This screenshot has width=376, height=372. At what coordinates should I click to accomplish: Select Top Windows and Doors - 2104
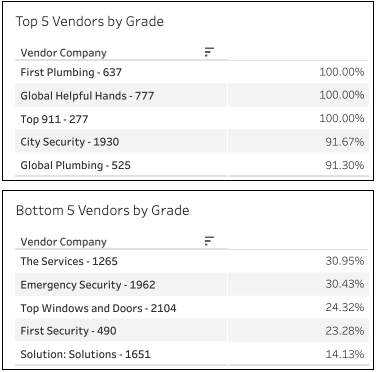98,308
